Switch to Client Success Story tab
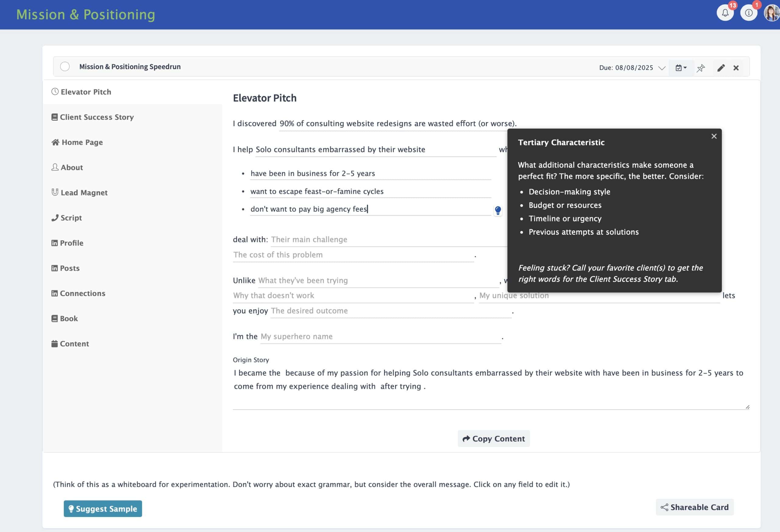780x532 pixels. click(97, 117)
